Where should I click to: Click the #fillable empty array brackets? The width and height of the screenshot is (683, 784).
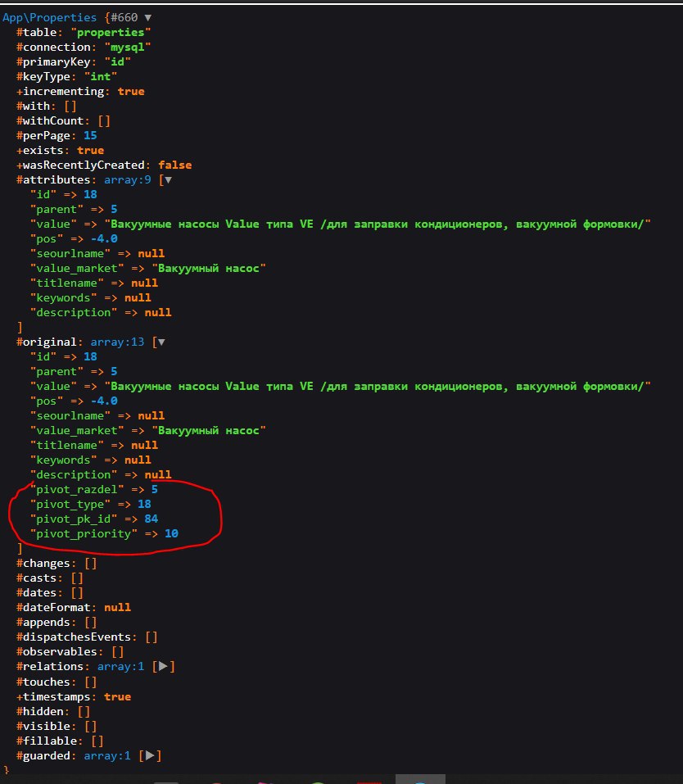[97, 741]
